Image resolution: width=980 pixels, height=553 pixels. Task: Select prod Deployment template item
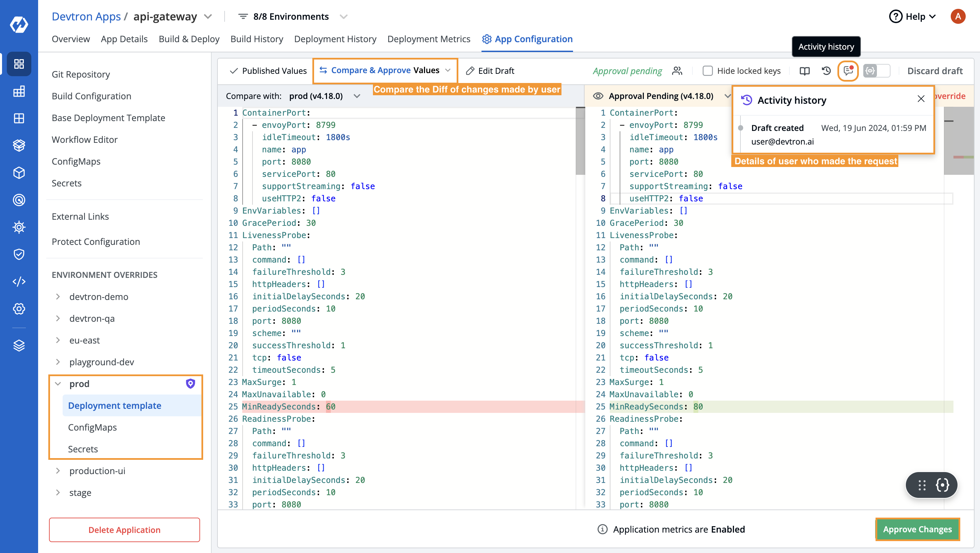pos(132,405)
